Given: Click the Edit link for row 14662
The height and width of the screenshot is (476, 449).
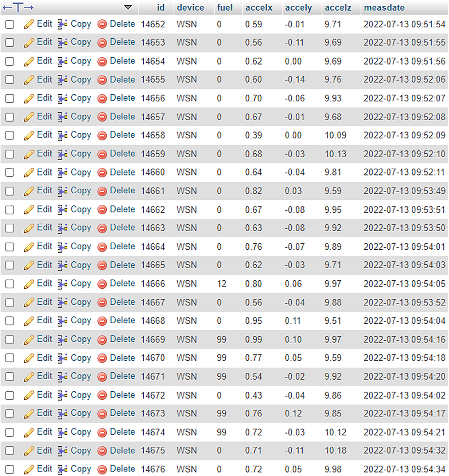Looking at the screenshot, I should coord(44,209).
